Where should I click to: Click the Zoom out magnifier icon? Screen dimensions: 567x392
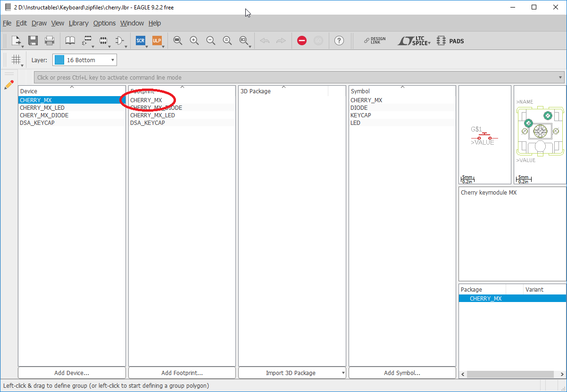(210, 41)
